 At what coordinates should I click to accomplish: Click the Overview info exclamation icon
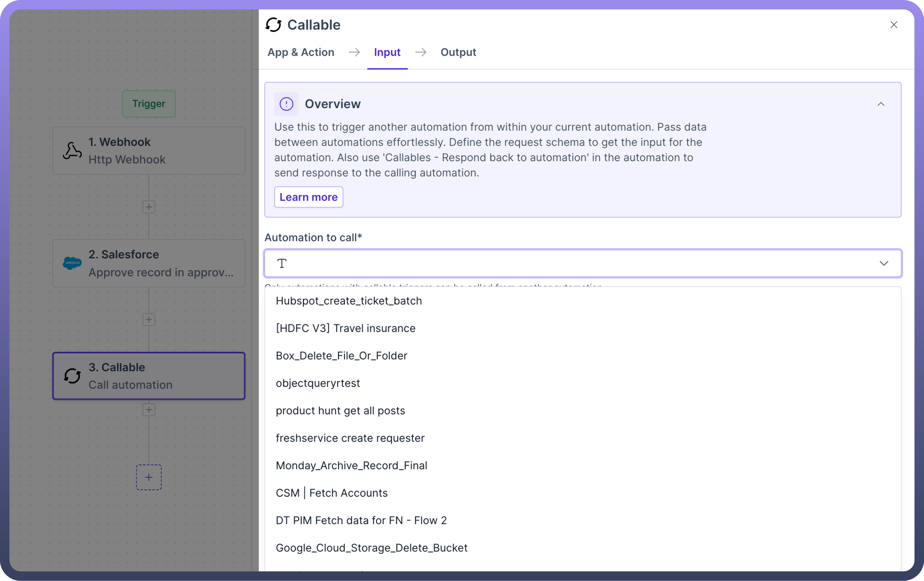(286, 104)
